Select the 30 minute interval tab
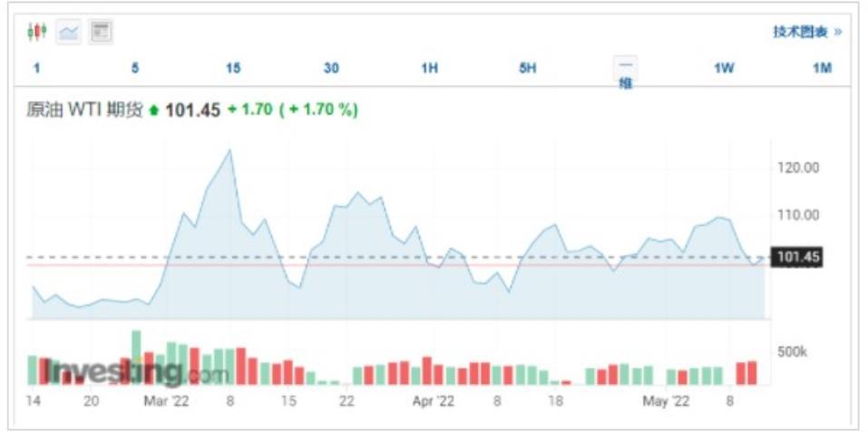The width and height of the screenshot is (868, 432). [331, 69]
